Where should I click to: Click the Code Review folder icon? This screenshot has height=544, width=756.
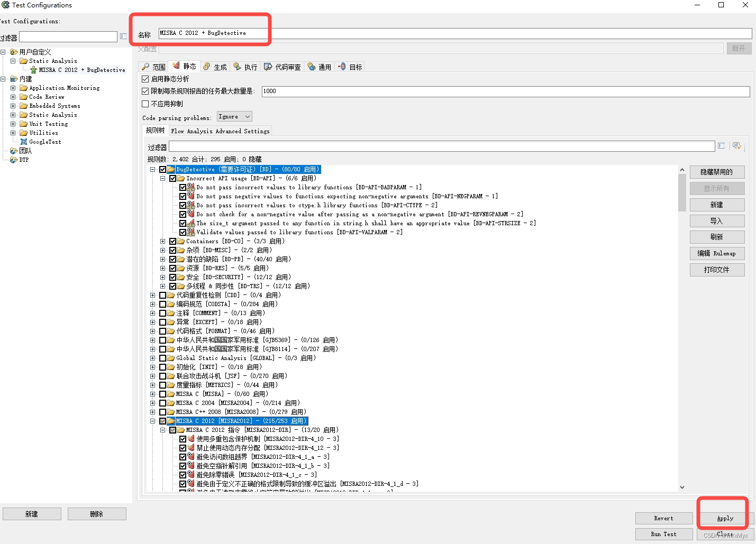24,97
